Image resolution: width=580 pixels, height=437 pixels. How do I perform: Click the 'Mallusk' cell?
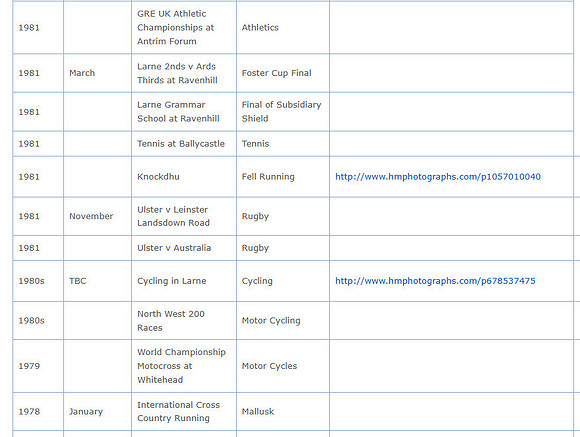click(x=283, y=411)
